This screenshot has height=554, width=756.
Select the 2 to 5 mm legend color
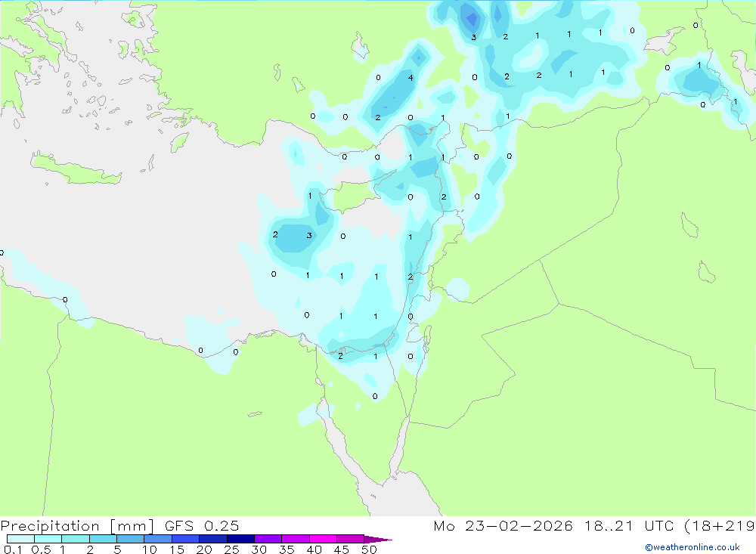pyautogui.click(x=103, y=539)
